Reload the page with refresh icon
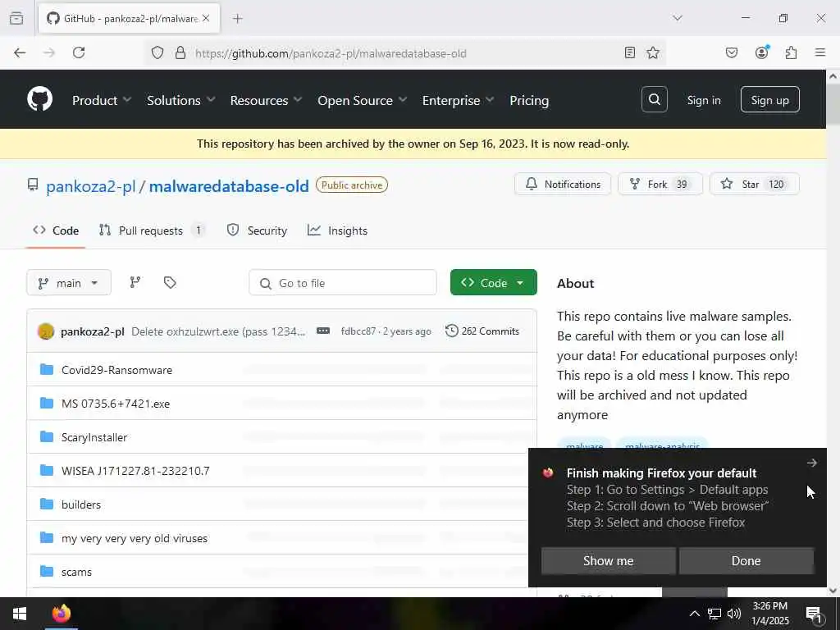Viewport: 840px width, 630px height. 79,52
